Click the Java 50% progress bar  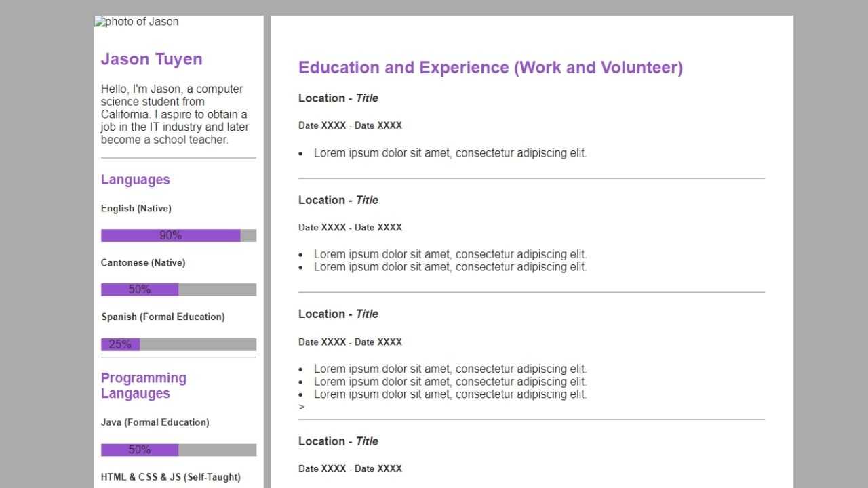[x=179, y=450]
